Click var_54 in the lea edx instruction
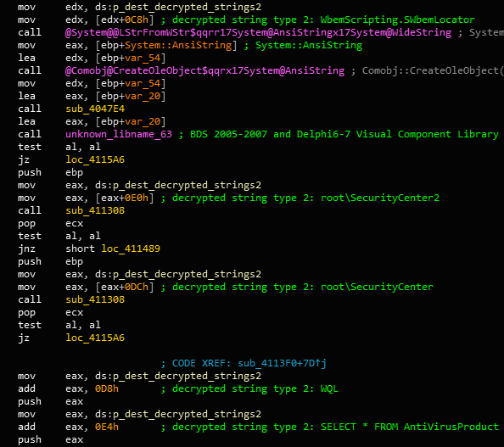This screenshot has height=447, width=504. point(143,59)
